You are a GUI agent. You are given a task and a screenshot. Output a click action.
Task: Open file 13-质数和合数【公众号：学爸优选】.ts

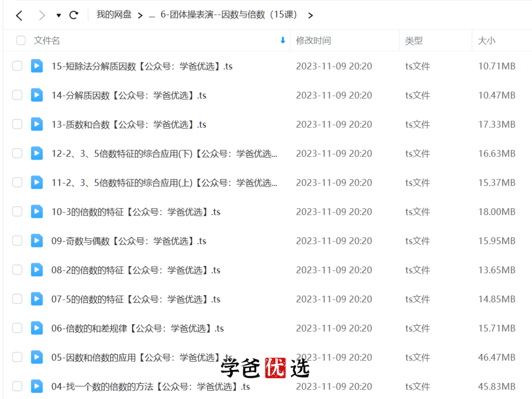(129, 125)
